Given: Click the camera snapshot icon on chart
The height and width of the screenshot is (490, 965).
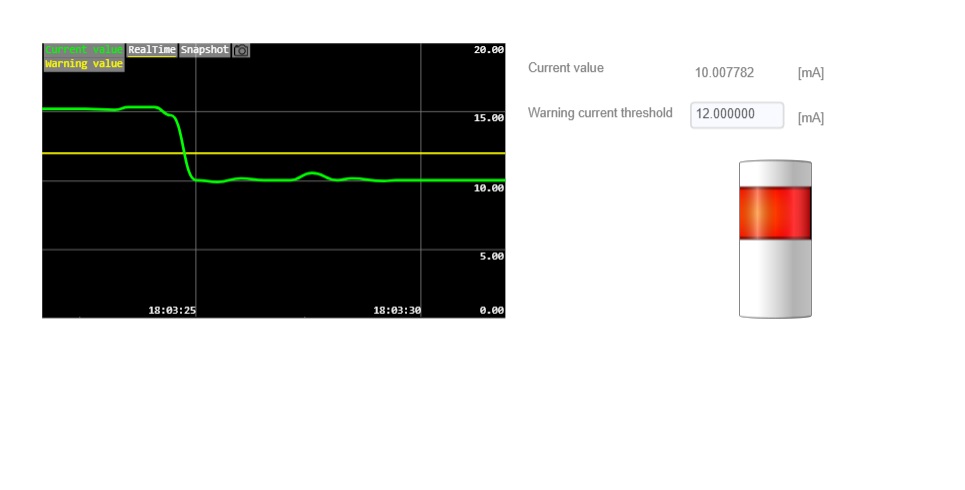Looking at the screenshot, I should pyautogui.click(x=241, y=50).
